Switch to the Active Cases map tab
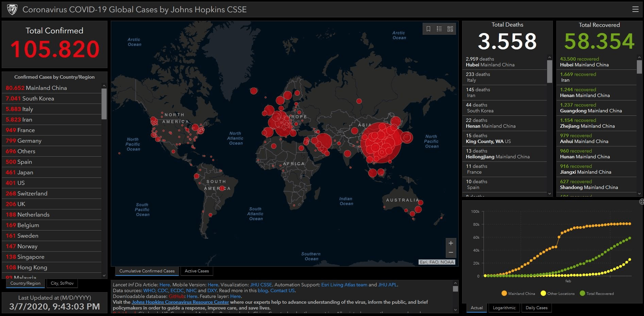The height and width of the screenshot is (316, 644). (197, 271)
